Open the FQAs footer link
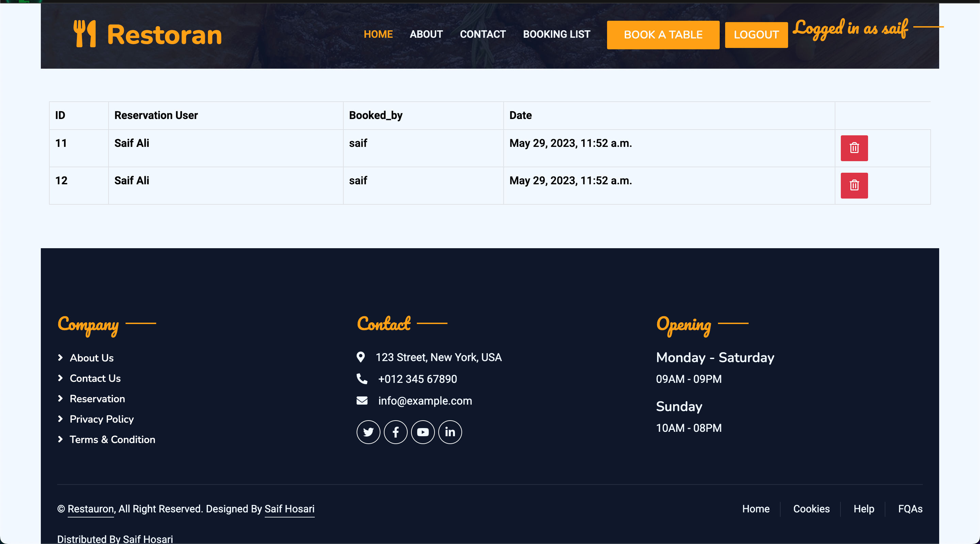This screenshot has height=544, width=980. pos(910,509)
